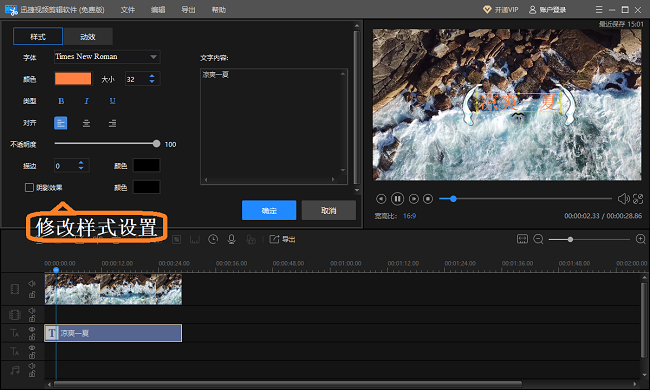This screenshot has height=390, width=650.
Task: Open the 帮助 menu
Action: click(218, 10)
